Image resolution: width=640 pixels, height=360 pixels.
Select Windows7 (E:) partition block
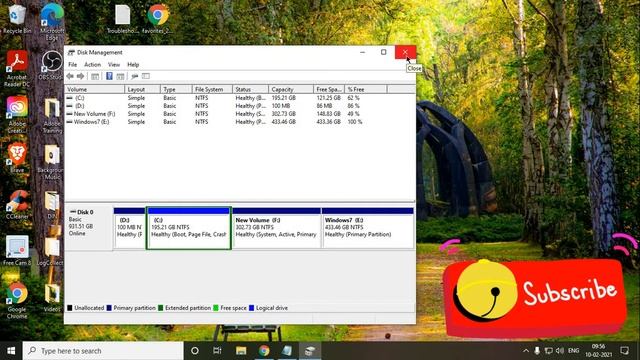click(x=367, y=228)
